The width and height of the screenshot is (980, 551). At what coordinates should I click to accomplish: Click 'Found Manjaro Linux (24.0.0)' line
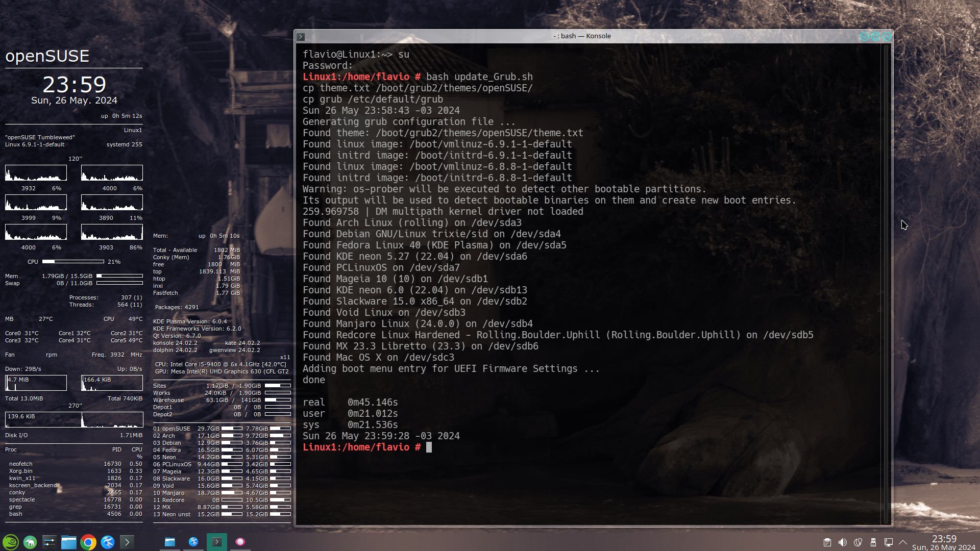click(x=418, y=324)
